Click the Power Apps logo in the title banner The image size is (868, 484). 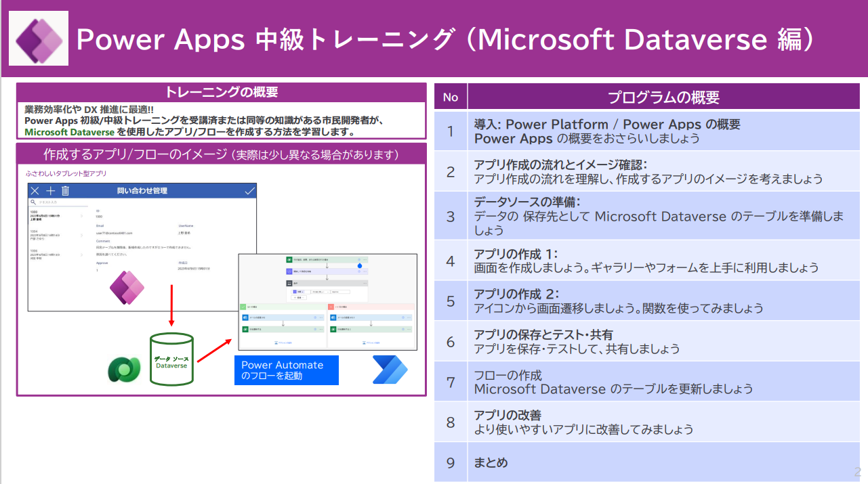38,38
